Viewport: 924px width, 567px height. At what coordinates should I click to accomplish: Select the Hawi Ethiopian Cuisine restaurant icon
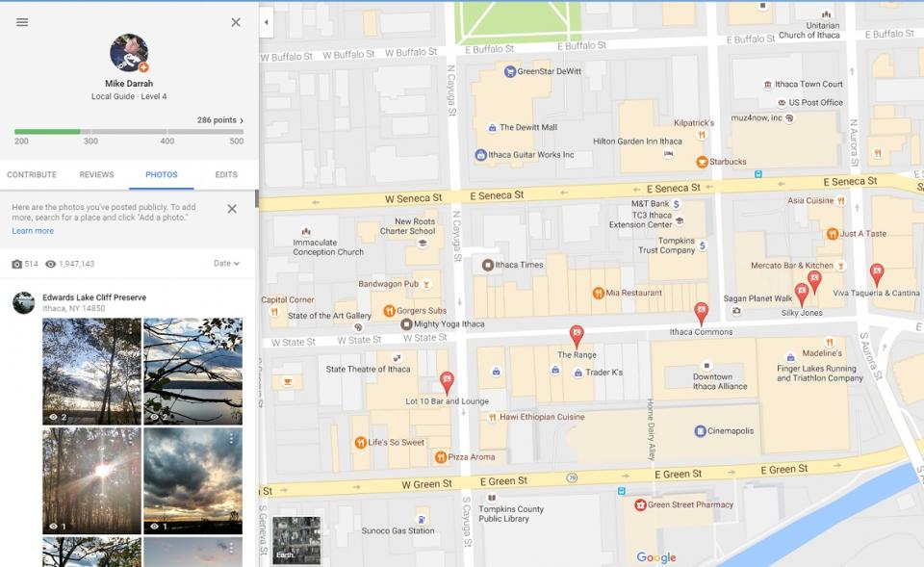pos(492,417)
